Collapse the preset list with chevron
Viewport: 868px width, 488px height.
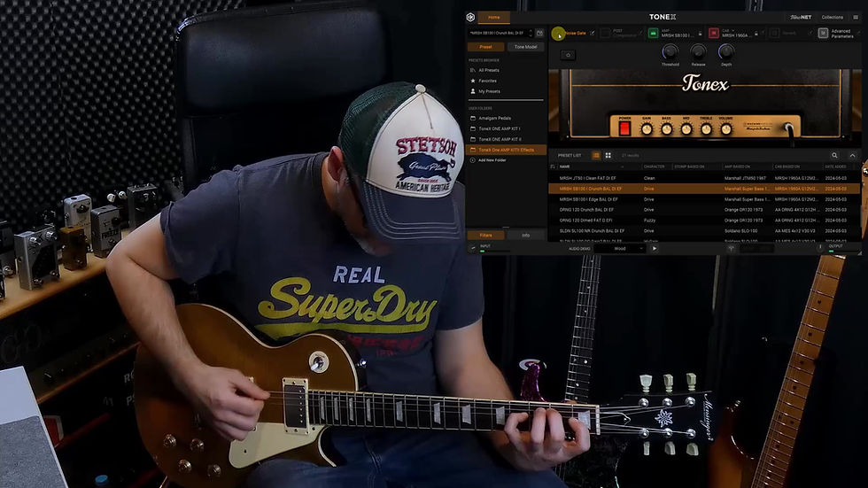tap(852, 156)
